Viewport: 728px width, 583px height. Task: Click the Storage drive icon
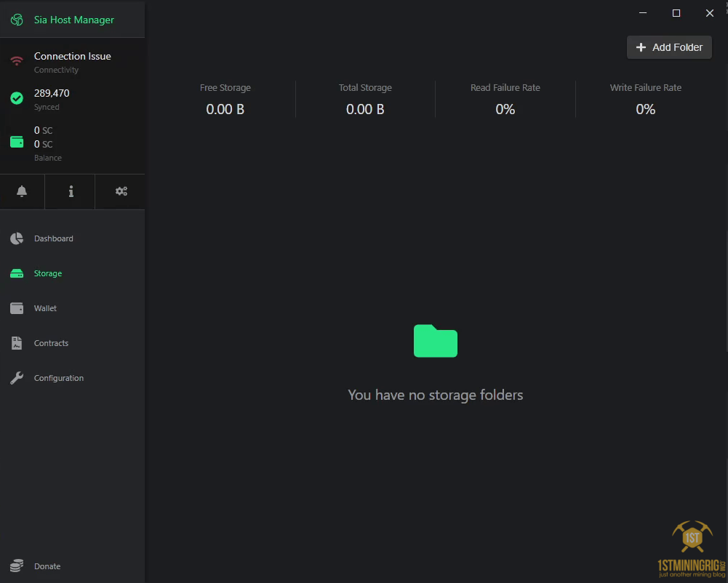point(17,273)
